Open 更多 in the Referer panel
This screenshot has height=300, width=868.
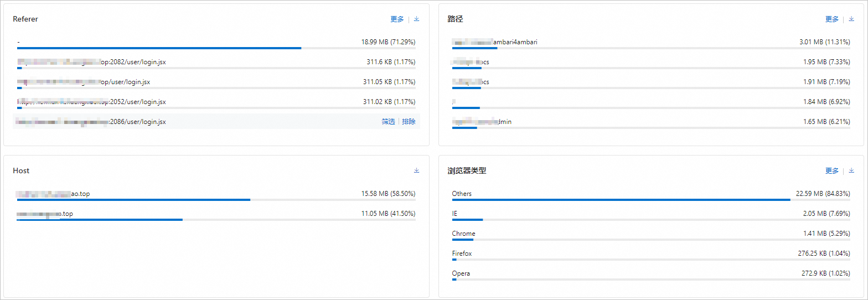pyautogui.click(x=397, y=19)
